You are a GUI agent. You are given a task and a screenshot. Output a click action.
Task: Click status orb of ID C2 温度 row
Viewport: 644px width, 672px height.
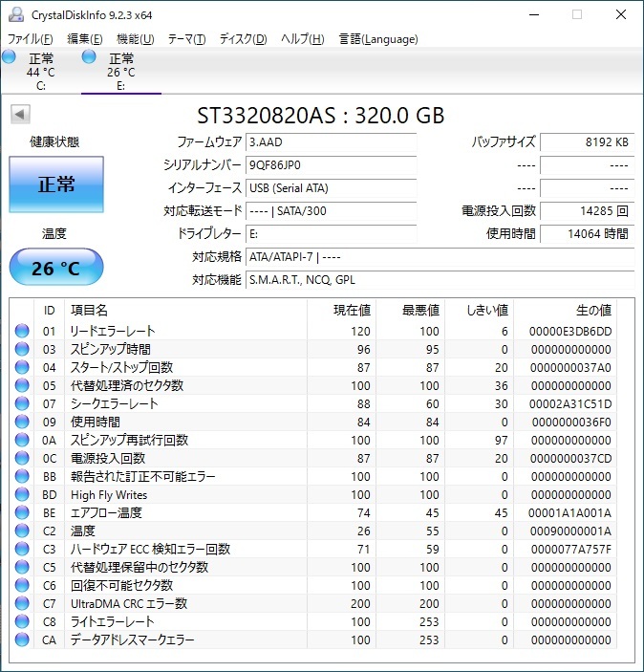[x=22, y=531]
